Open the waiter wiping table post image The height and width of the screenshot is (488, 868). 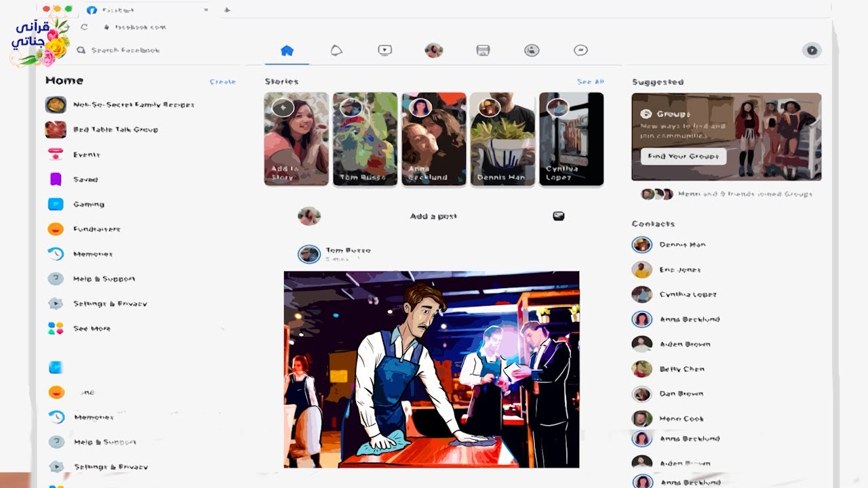click(431, 369)
